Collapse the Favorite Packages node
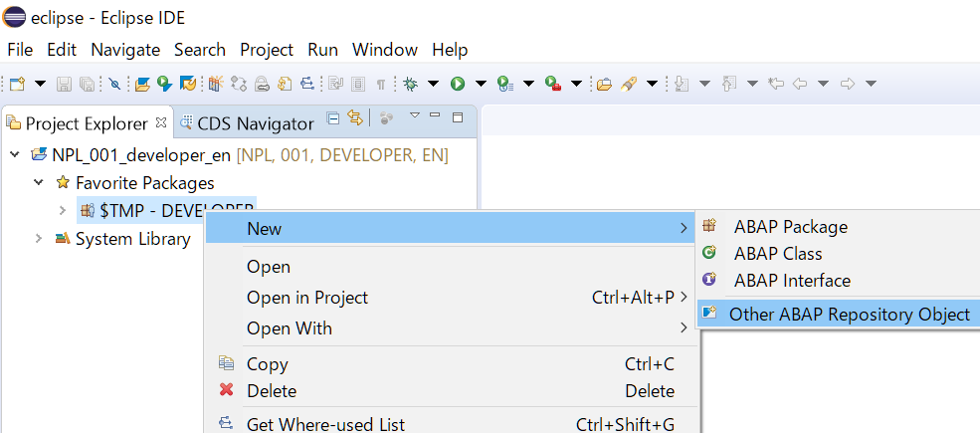The width and height of the screenshot is (980, 433). (x=39, y=183)
